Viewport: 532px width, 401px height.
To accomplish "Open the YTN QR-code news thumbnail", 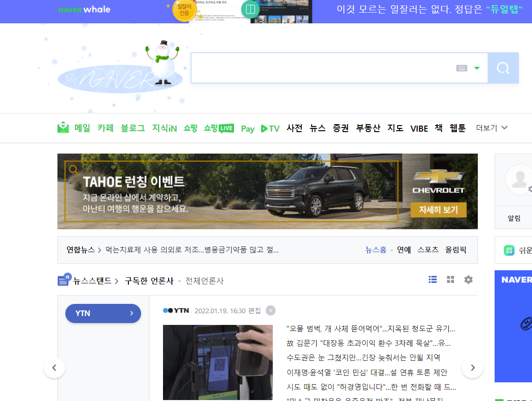I will (218, 362).
